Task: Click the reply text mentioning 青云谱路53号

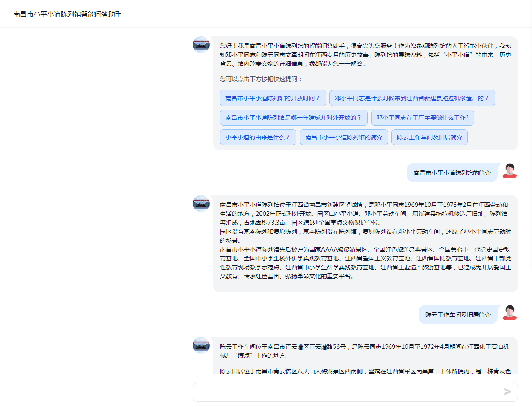Action: (x=364, y=351)
